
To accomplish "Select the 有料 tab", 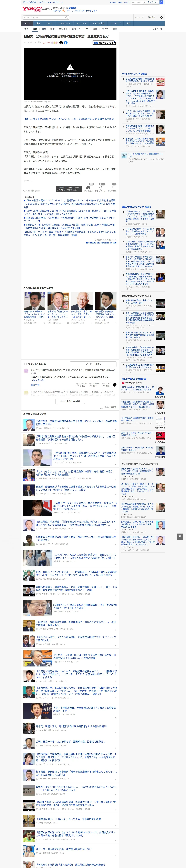I will point(129,24).
